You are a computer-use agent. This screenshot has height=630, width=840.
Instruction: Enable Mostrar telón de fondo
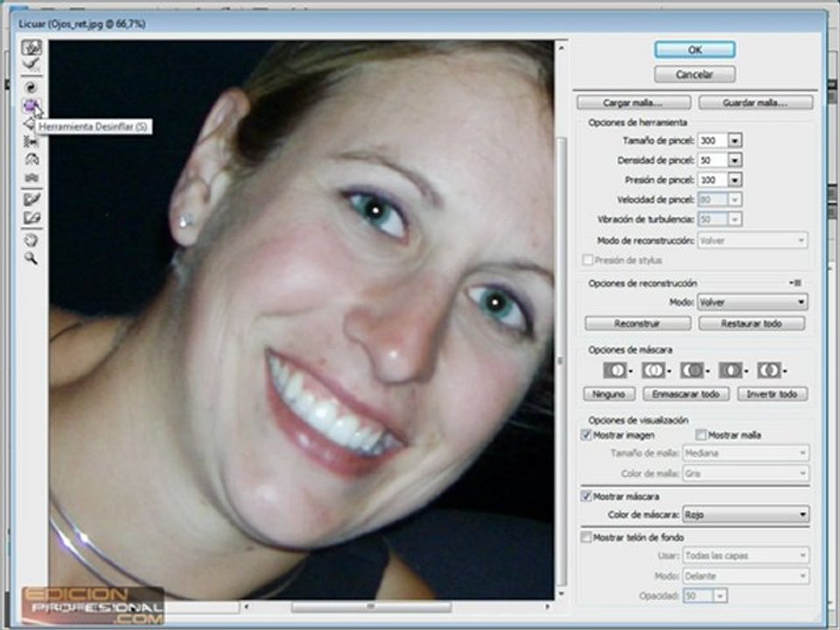pos(586,536)
